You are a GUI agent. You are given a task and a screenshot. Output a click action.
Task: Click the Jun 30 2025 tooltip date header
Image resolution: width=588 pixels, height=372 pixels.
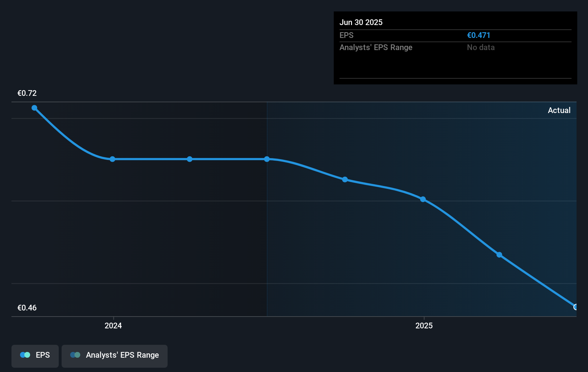point(361,22)
